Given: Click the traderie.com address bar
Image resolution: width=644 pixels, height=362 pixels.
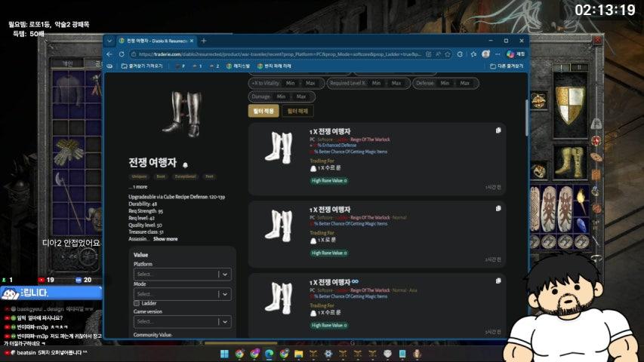Looking at the screenshot, I should tap(279, 54).
